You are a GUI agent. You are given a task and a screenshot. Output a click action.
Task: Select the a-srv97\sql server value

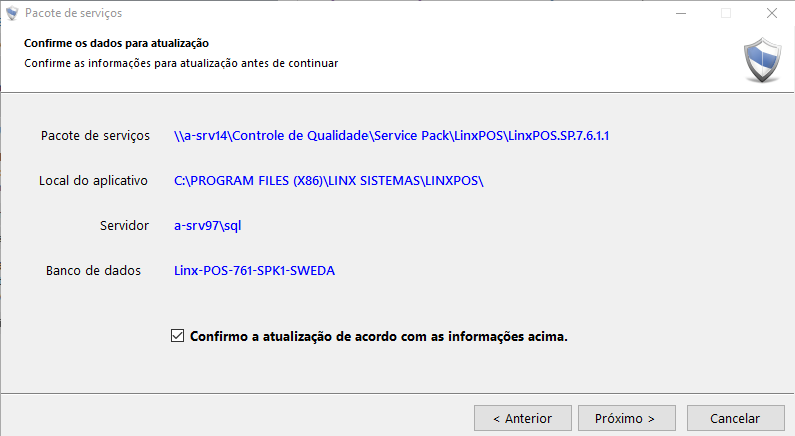(x=208, y=225)
